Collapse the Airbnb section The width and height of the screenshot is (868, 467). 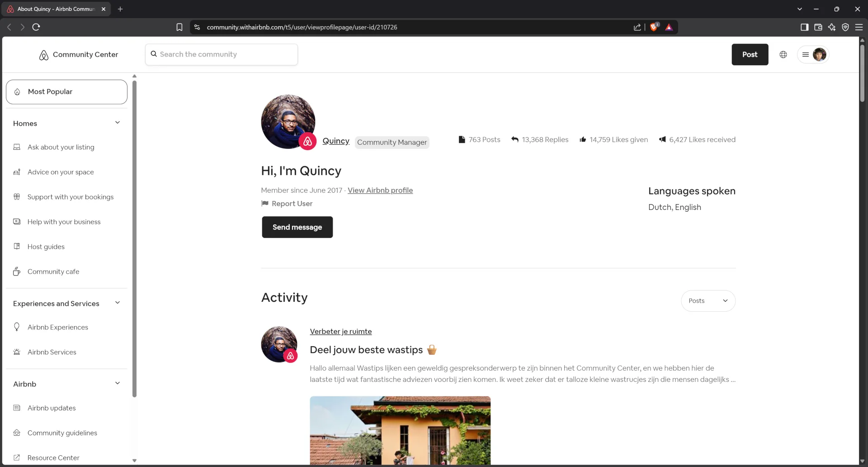tap(118, 383)
